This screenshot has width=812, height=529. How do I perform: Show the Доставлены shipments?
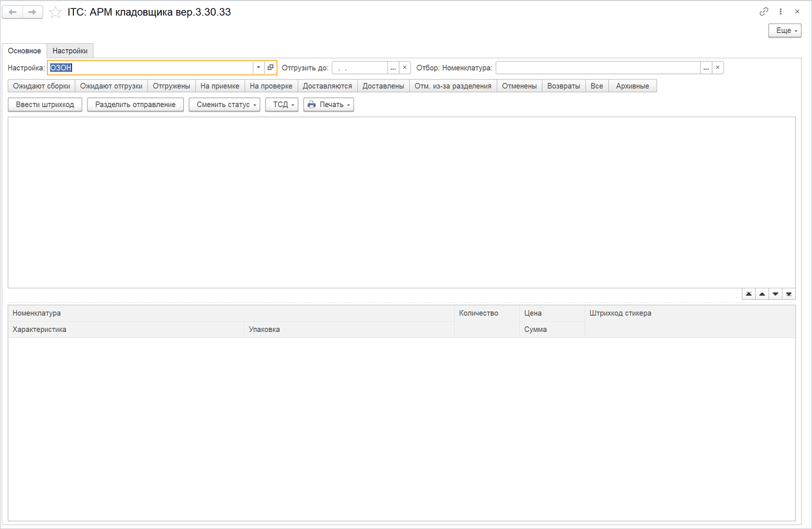coord(383,86)
